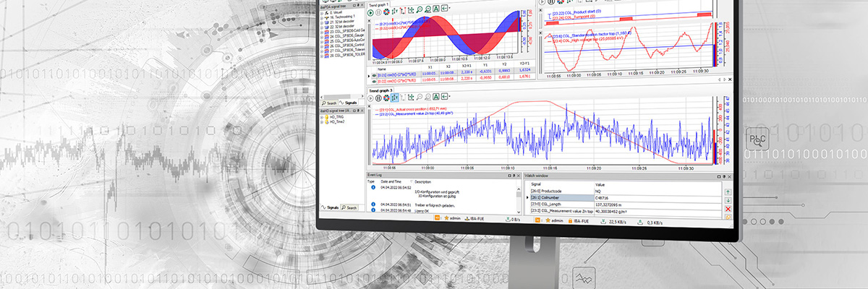Select '22: 32 bit decoder' in signal tree
Viewport: 868px width, 289px height.
342,26
